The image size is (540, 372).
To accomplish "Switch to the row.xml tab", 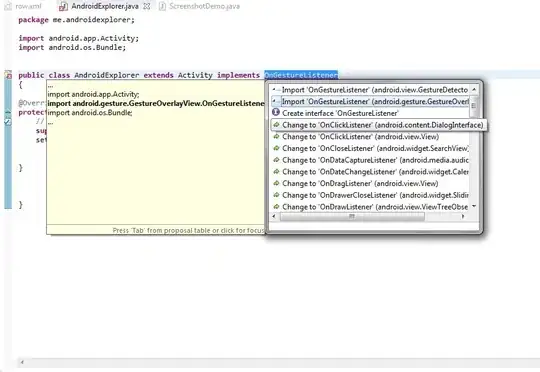I will click(x=23, y=6).
